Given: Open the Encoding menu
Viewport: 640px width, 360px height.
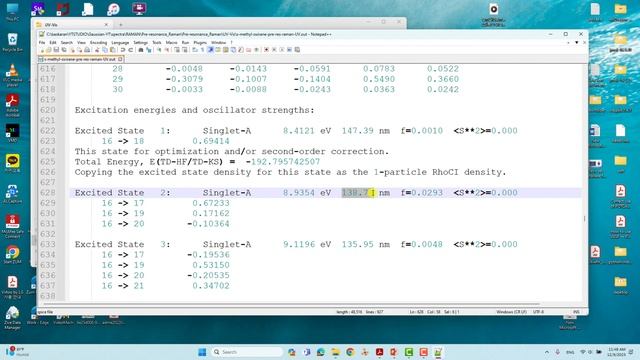Looking at the screenshot, I should 98,42.
